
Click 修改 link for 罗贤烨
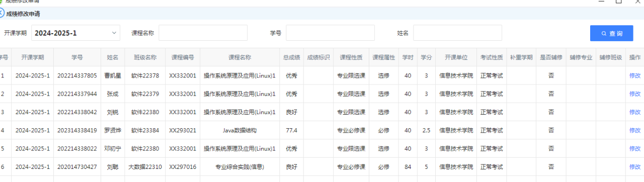click(635, 130)
